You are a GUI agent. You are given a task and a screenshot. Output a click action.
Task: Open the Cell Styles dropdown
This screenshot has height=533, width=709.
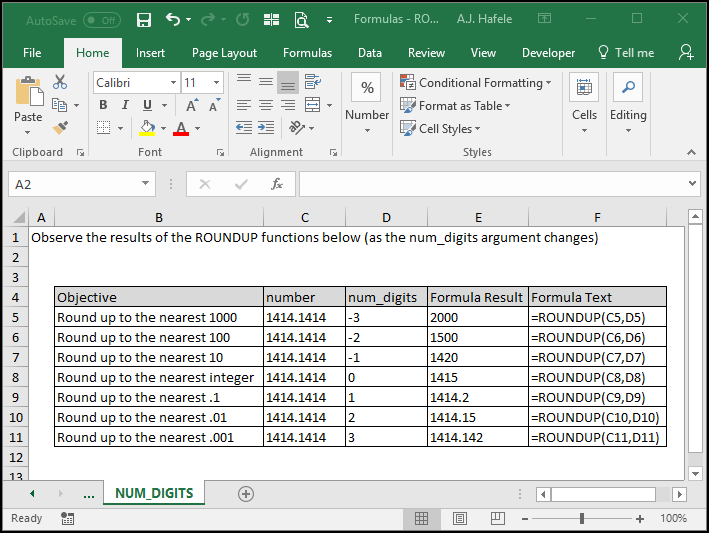click(440, 129)
